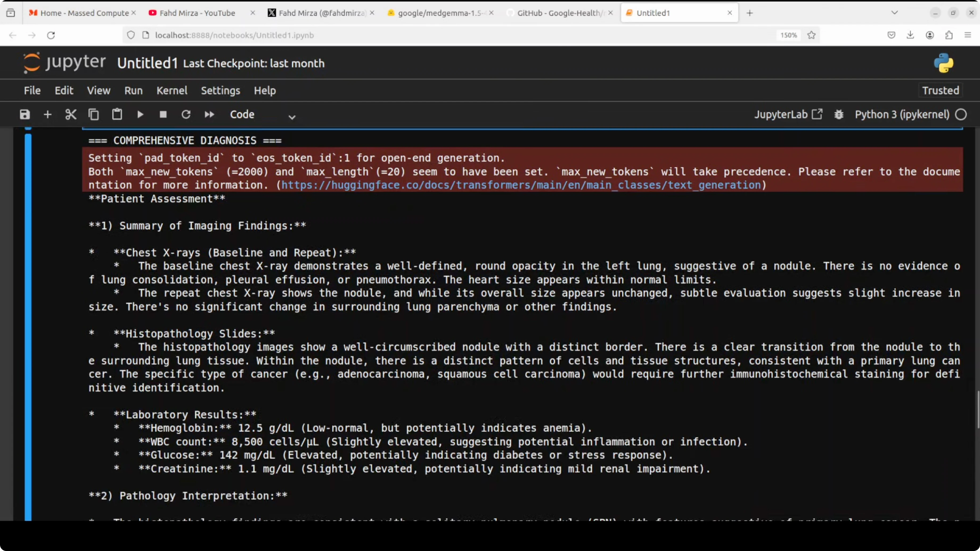
Task: Click the kernel status circle indicator
Action: [961, 114]
